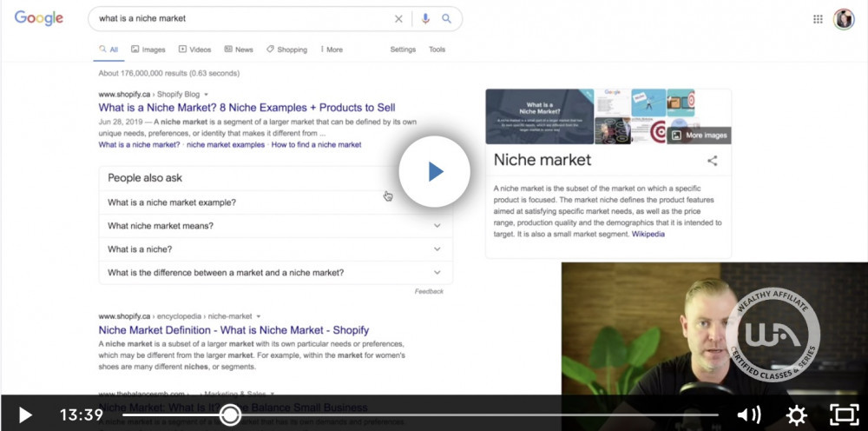Click More images in the knowledge panel
This screenshot has height=431, width=868.
tap(699, 136)
